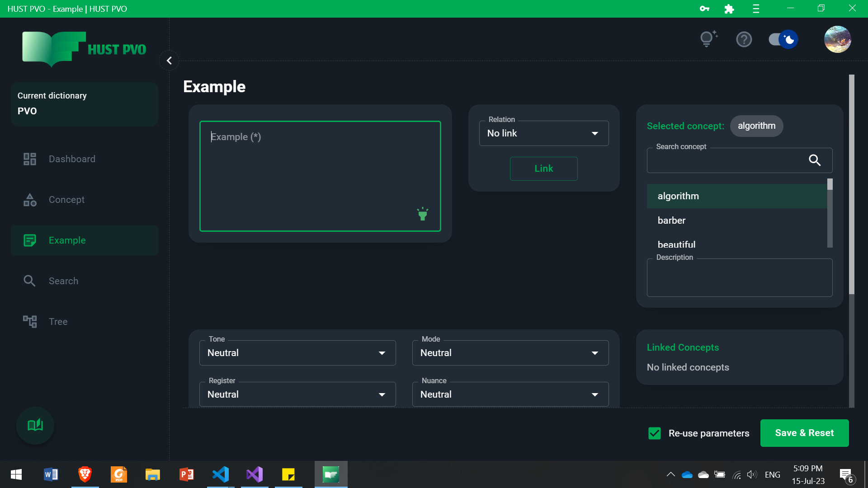This screenshot has height=488, width=868.
Task: Toggle the collapse sidebar arrow
Action: point(169,61)
